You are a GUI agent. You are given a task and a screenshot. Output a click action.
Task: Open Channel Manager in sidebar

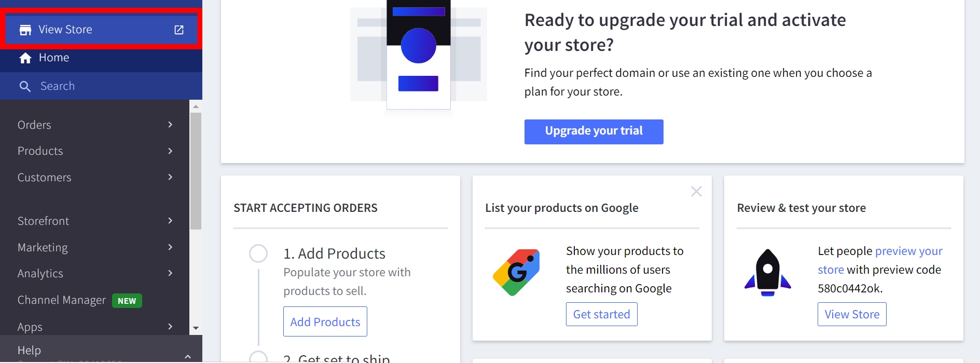coord(62,300)
